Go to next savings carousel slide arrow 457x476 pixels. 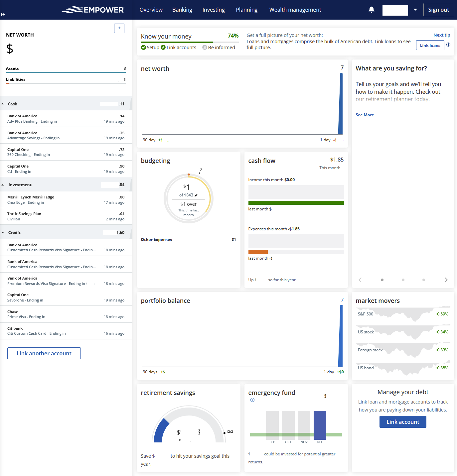point(446,280)
